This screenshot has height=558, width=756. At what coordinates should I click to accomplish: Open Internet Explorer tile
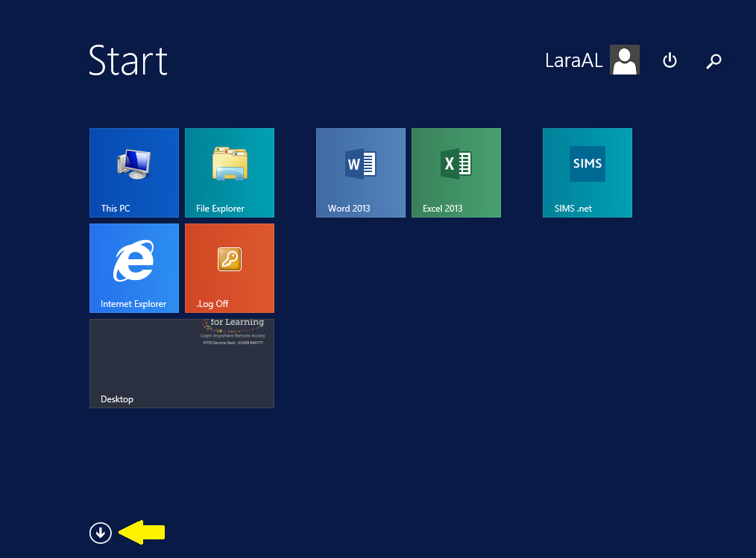134,268
